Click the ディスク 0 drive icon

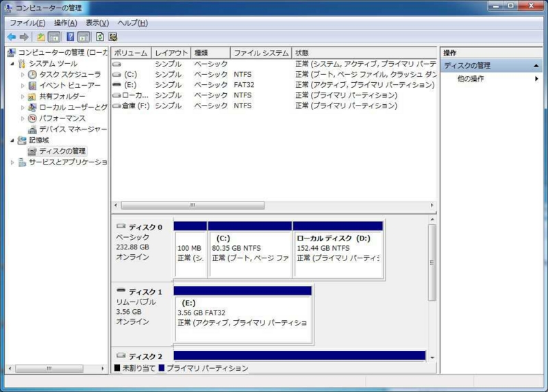click(x=121, y=226)
